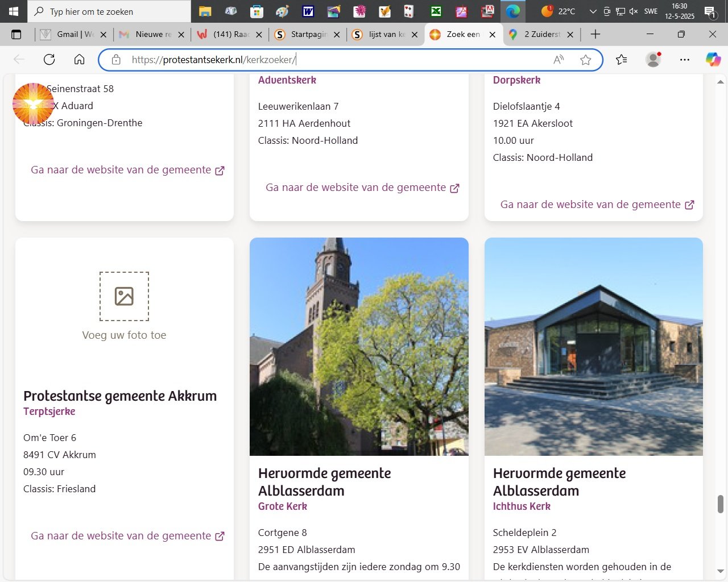The height and width of the screenshot is (582, 728).
Task: Show hidden system tray icons
Action: pos(593,11)
